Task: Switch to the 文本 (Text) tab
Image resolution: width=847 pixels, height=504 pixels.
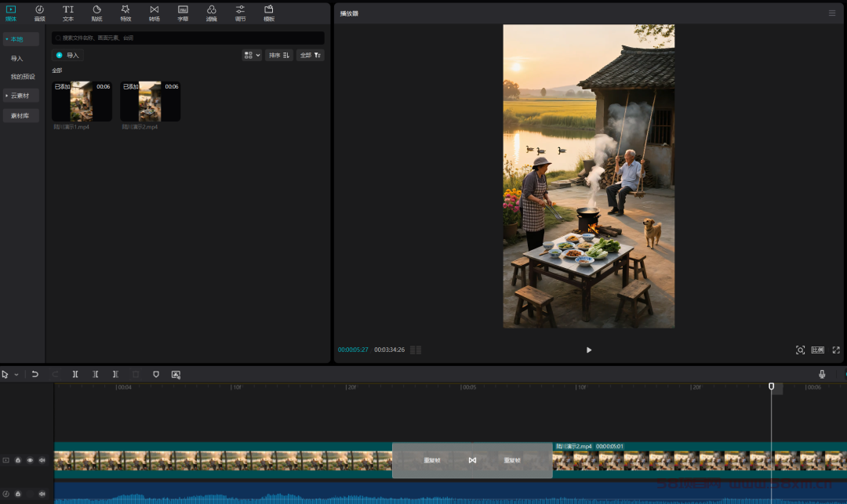Action: click(x=68, y=13)
